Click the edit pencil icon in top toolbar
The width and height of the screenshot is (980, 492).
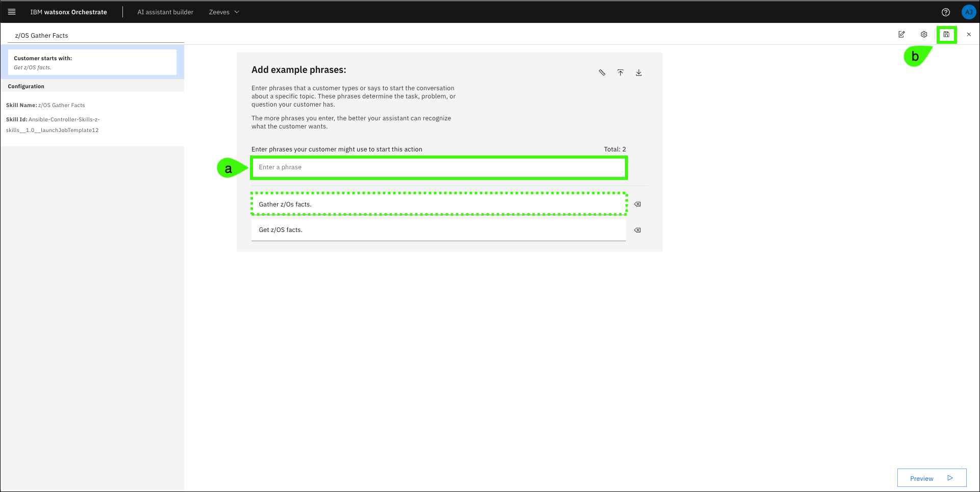click(901, 35)
